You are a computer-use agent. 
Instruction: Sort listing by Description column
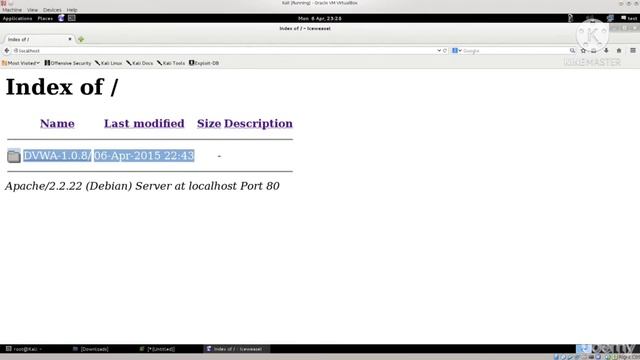258,123
